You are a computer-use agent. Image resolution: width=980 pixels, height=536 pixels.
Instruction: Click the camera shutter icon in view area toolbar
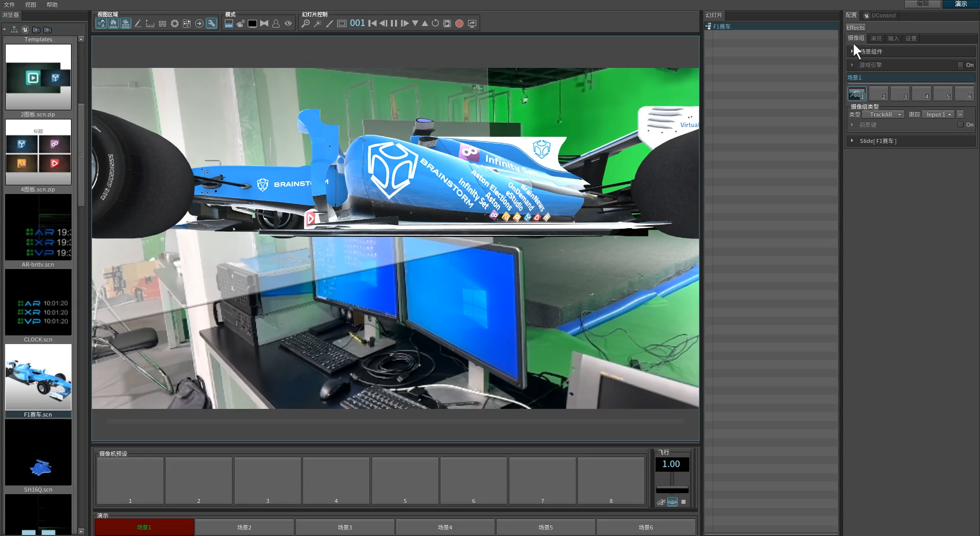175,23
